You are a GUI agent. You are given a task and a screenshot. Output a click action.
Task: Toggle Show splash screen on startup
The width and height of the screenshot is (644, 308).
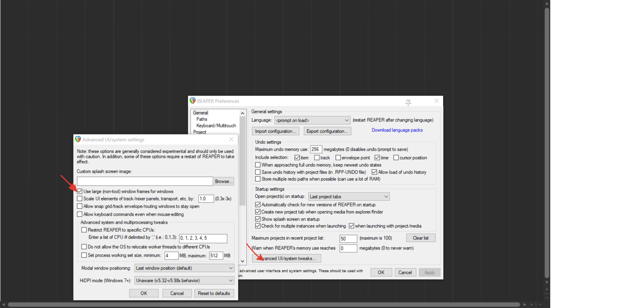pyautogui.click(x=258, y=219)
